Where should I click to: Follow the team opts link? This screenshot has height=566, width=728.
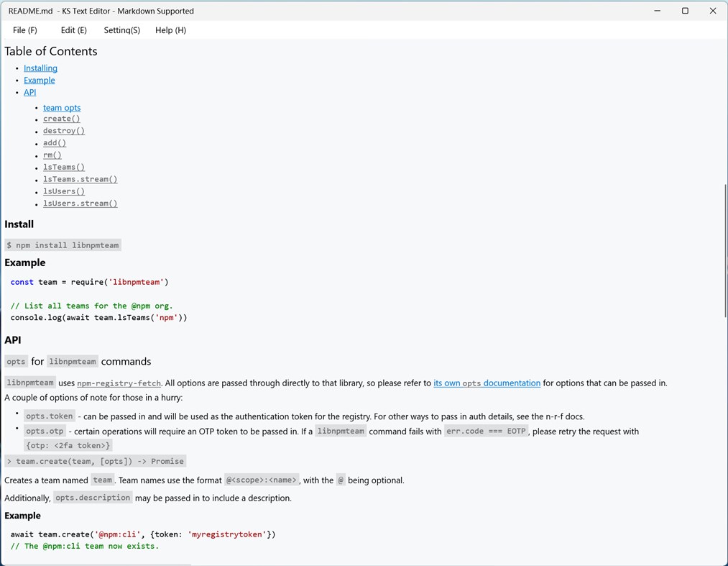tap(61, 107)
